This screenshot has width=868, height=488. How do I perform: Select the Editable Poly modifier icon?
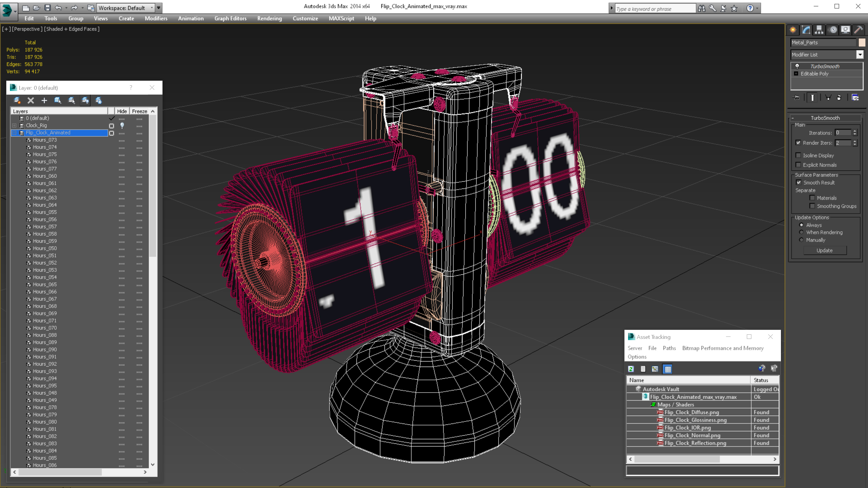click(x=795, y=73)
